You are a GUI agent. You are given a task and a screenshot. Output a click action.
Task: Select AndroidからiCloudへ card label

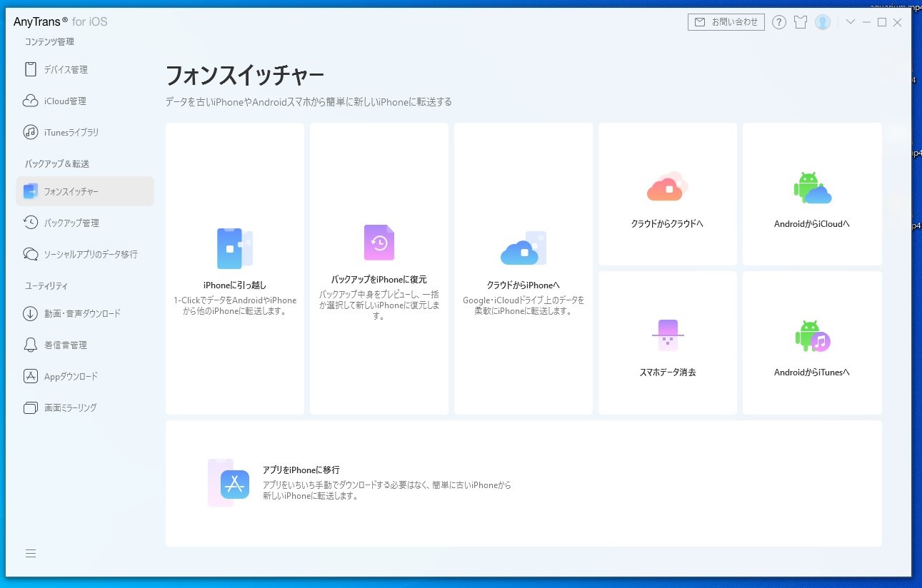tap(812, 223)
